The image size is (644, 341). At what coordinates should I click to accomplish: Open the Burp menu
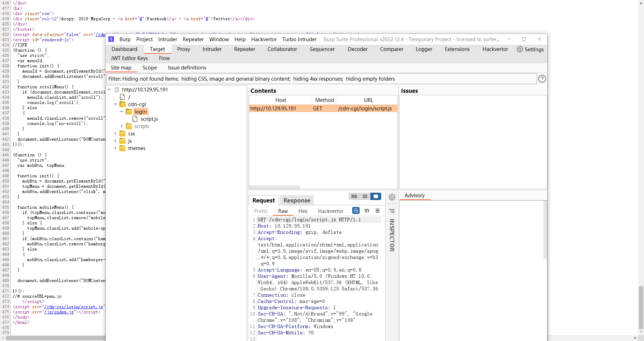[x=125, y=39]
